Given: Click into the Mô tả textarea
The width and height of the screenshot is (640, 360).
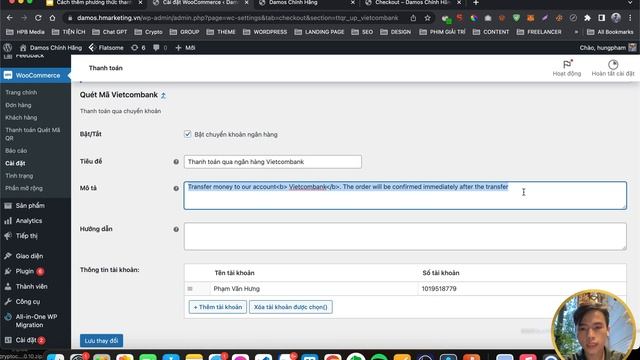Looking at the screenshot, I should 405,196.
